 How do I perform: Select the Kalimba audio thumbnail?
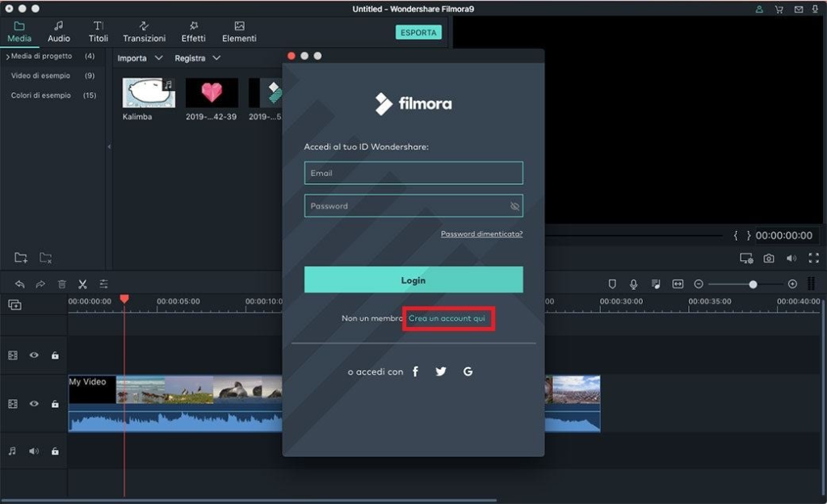tap(147, 91)
